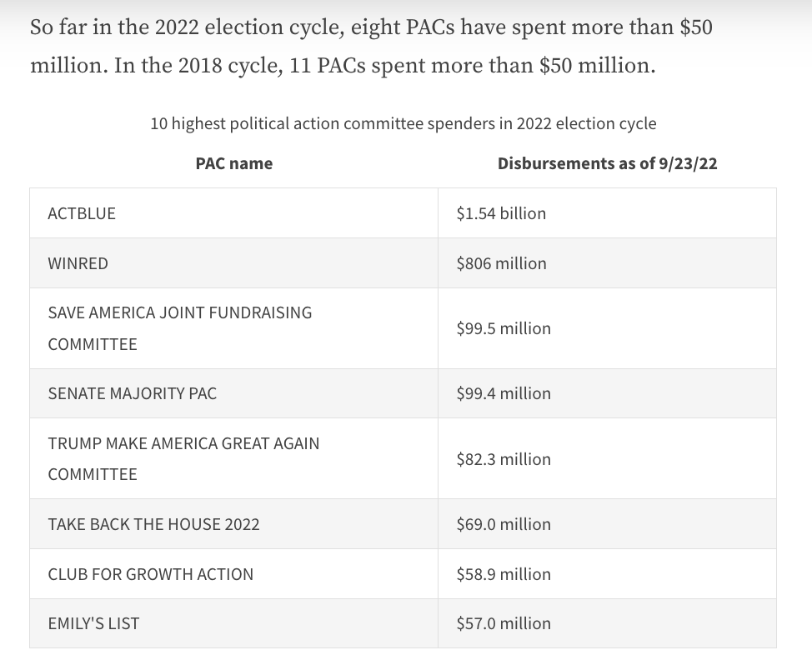Viewport: 812px width, 670px height.
Task: Select the $69.0 million amount
Action: (x=504, y=524)
